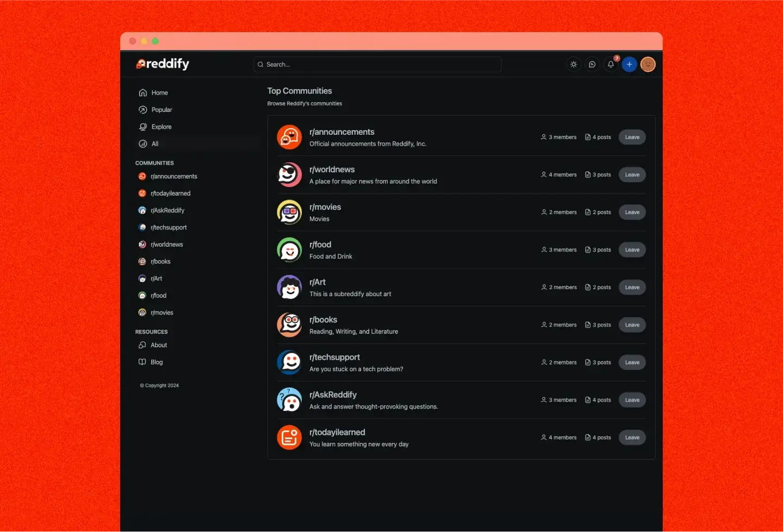
Task: Go to Home in the sidebar
Action: pos(153,93)
